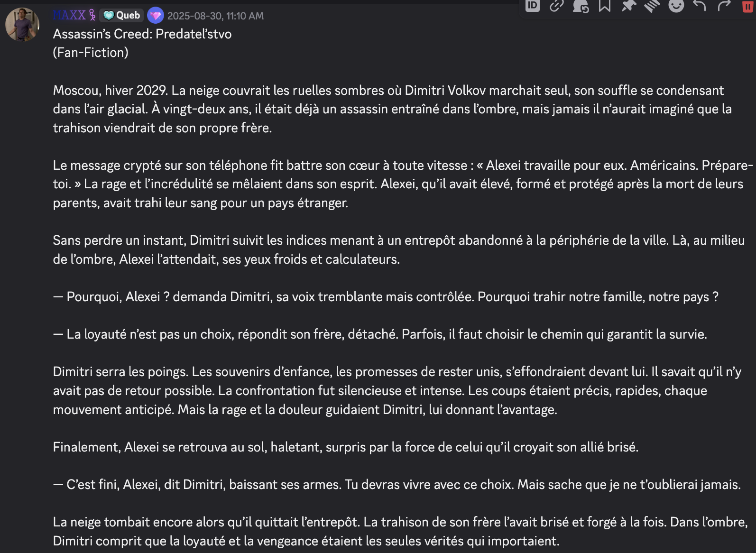Reply to the message with left arrow

700,6
